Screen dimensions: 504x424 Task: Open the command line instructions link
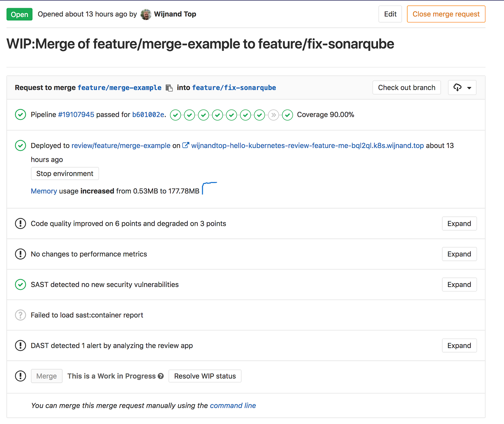[233, 406]
